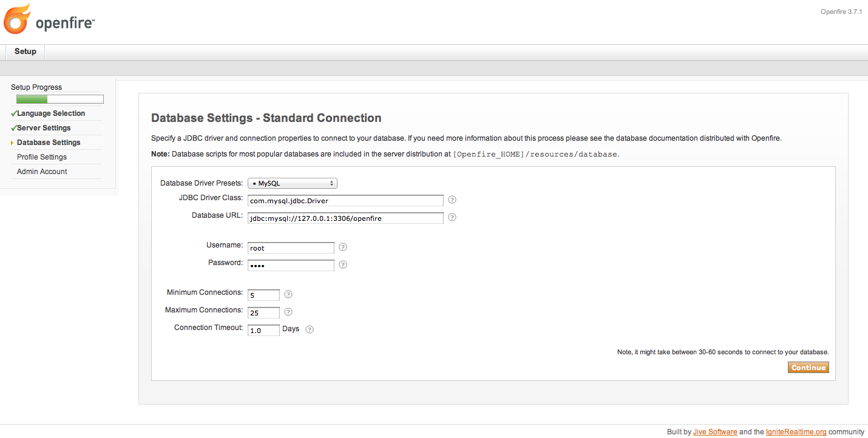The width and height of the screenshot is (868, 438).
Task: Click the Setup Progress label
Action: point(36,87)
